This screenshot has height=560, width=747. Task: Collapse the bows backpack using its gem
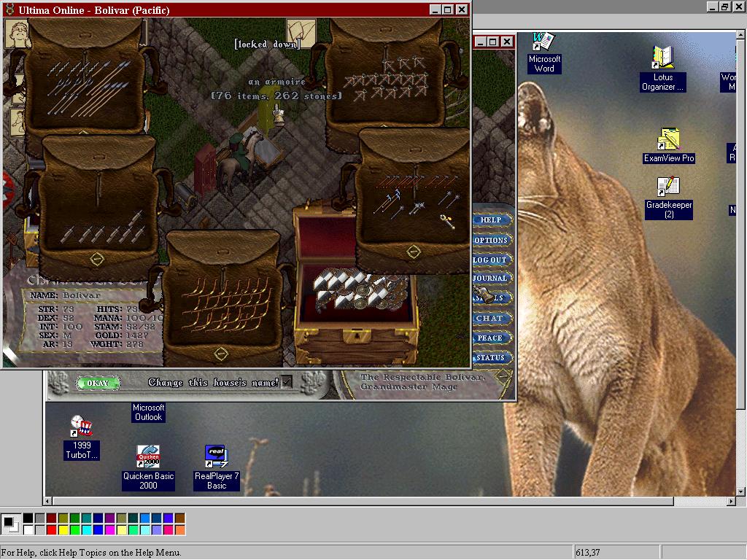pos(220,354)
